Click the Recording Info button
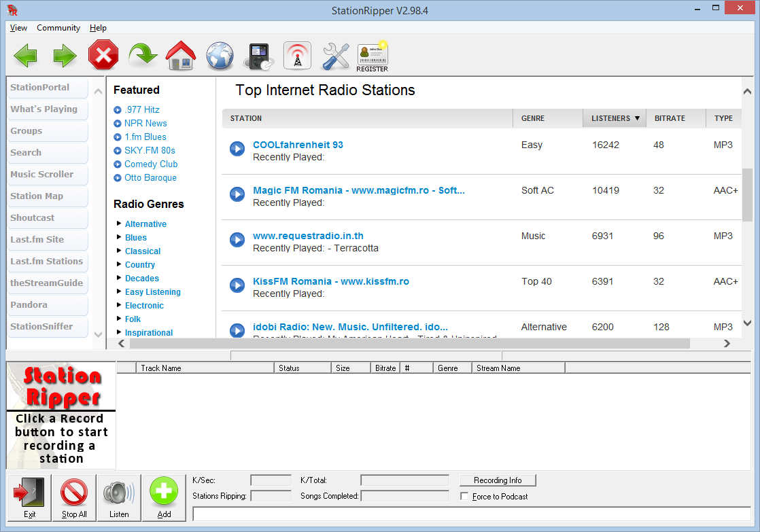This screenshot has height=532, width=760. pyautogui.click(x=498, y=480)
